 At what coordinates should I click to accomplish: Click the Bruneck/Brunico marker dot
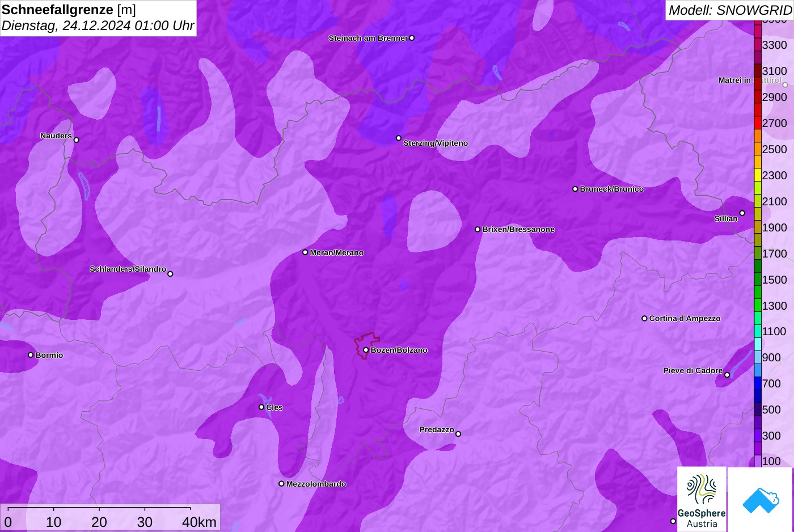575,189
